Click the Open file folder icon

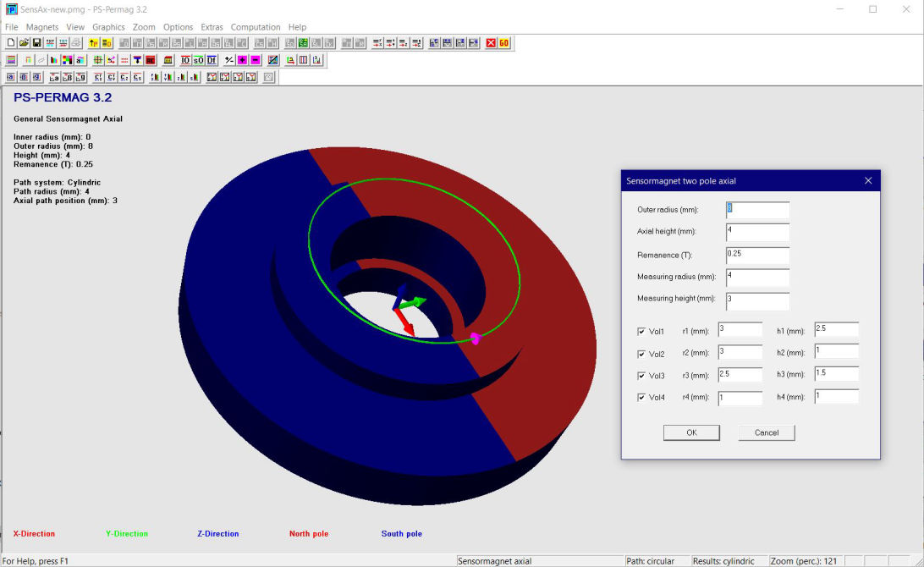(x=24, y=43)
